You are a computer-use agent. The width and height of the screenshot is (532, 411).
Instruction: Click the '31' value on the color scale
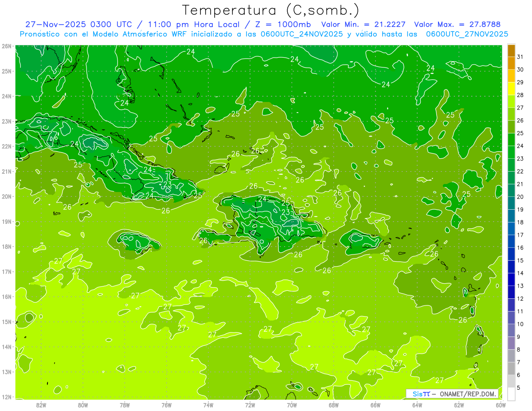520,57
